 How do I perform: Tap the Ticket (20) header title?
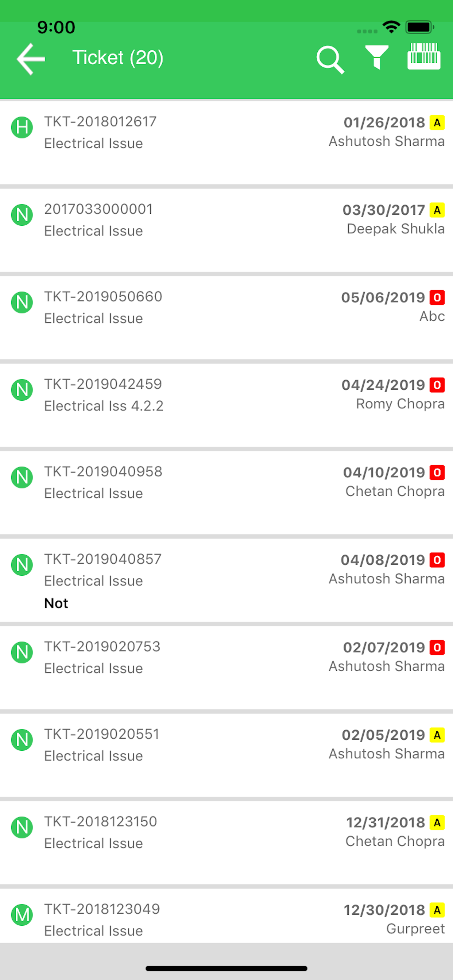(118, 58)
